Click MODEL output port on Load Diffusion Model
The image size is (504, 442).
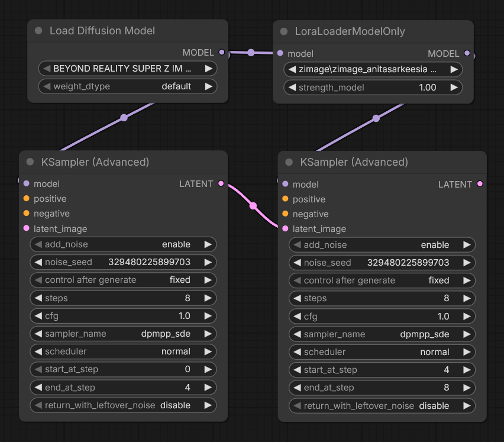pos(221,52)
